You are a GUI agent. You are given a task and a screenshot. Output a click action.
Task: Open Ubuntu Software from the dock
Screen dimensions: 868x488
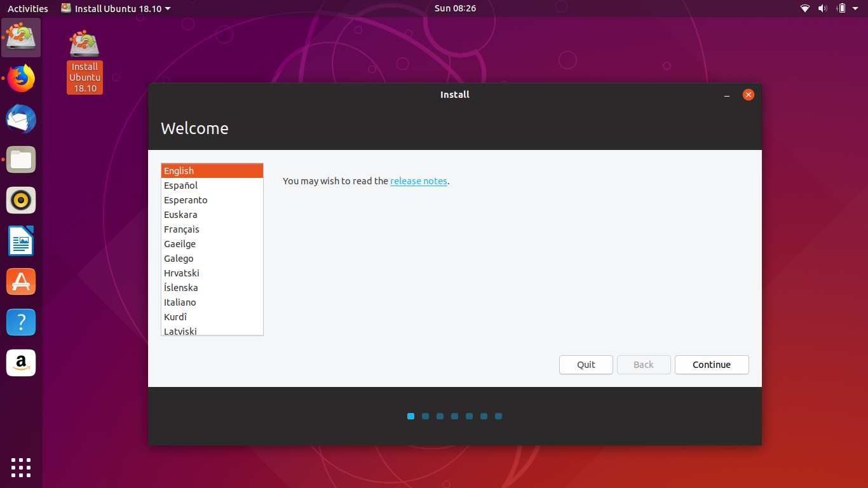[21, 281]
